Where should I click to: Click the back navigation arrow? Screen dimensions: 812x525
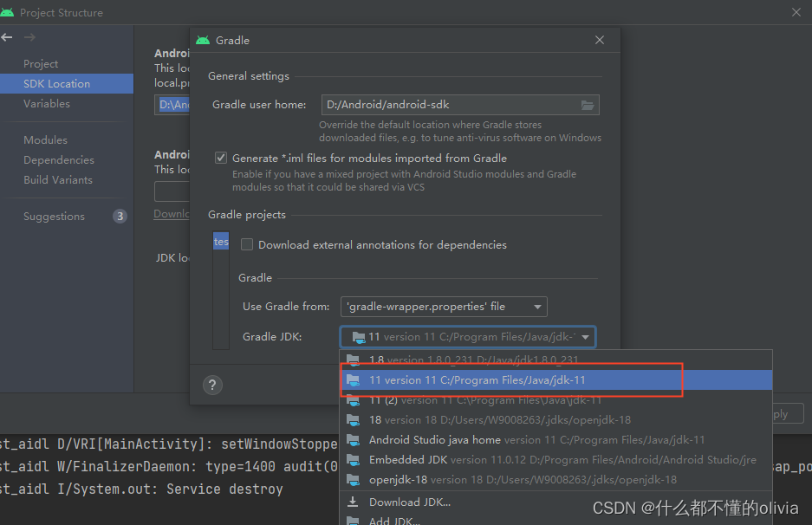coord(9,36)
